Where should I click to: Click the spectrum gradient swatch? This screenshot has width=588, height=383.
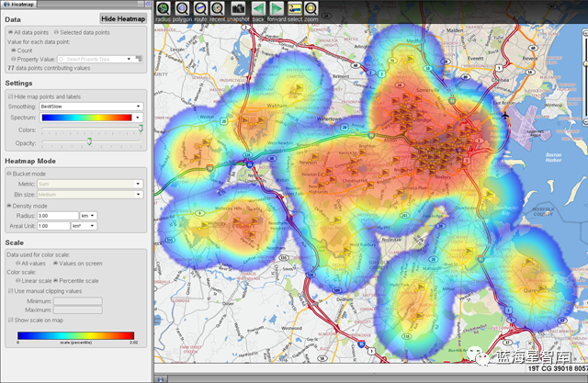pos(87,118)
